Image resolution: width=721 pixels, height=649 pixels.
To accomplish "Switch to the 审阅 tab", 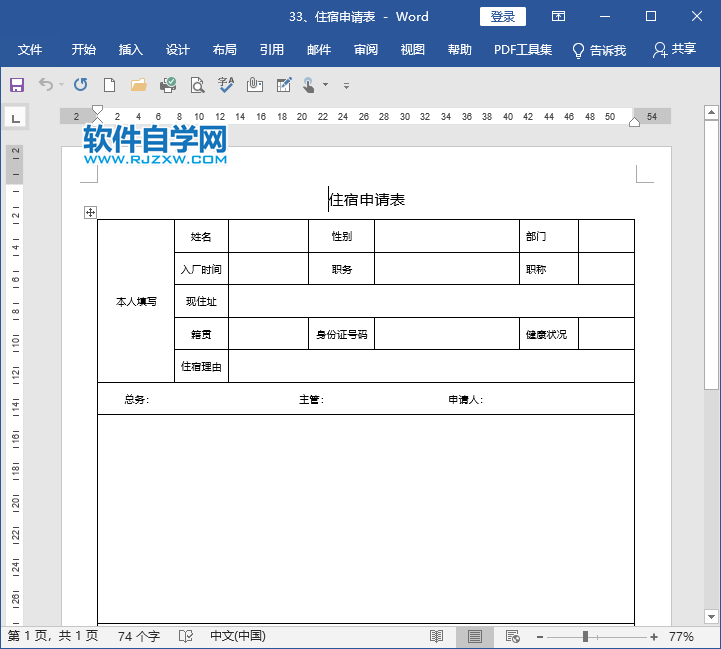I will [366, 49].
